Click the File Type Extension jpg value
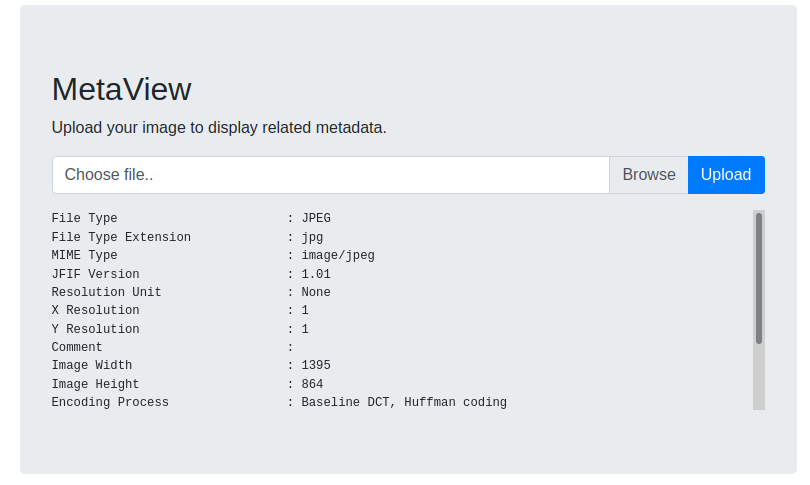 312,237
